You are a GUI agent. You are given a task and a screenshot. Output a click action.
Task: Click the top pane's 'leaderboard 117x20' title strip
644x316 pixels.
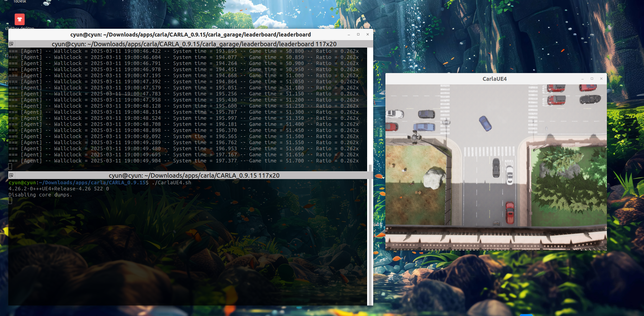[x=194, y=44]
